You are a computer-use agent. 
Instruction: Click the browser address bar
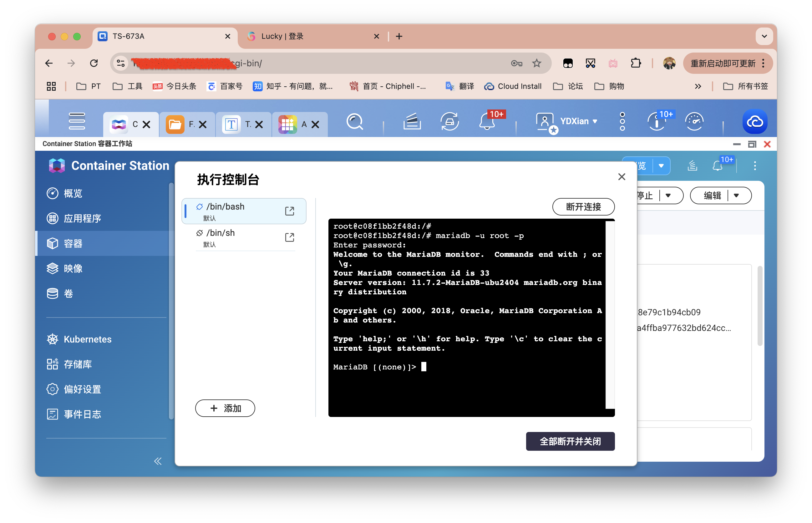point(331,63)
